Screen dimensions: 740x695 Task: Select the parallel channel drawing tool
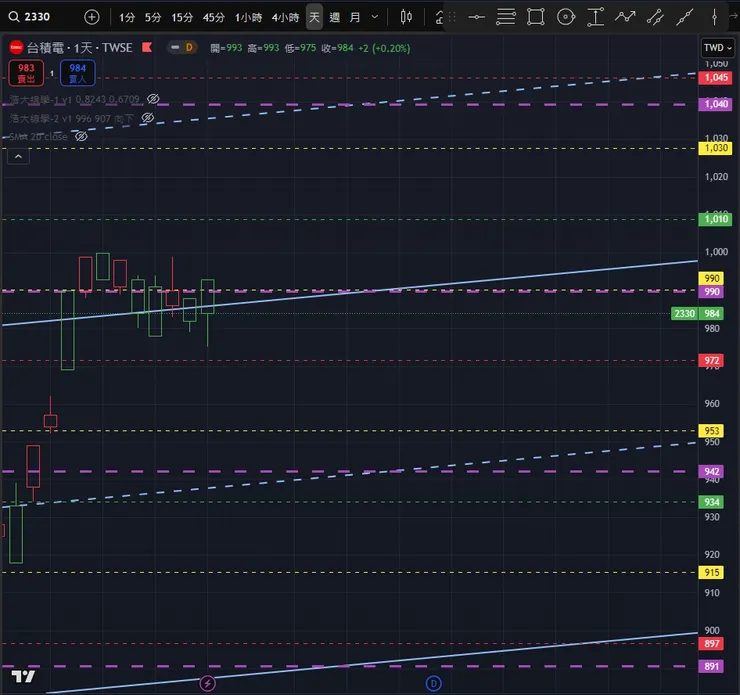pos(655,17)
